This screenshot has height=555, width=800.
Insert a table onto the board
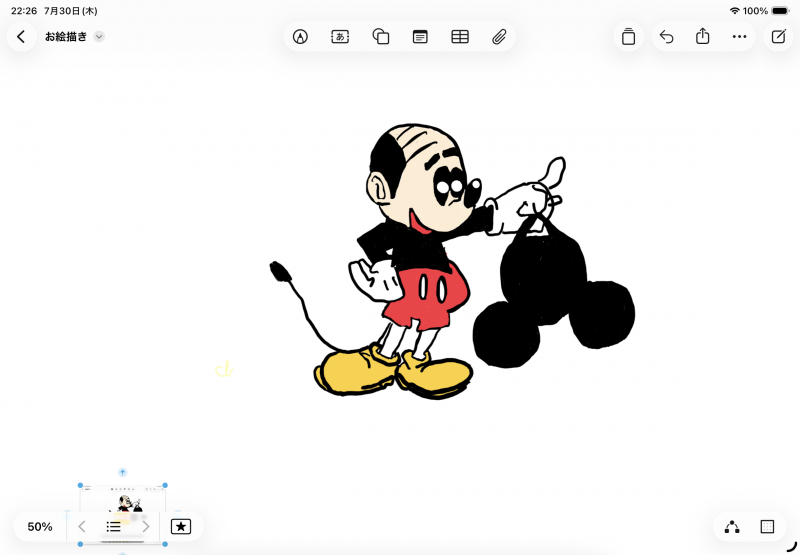coord(460,37)
